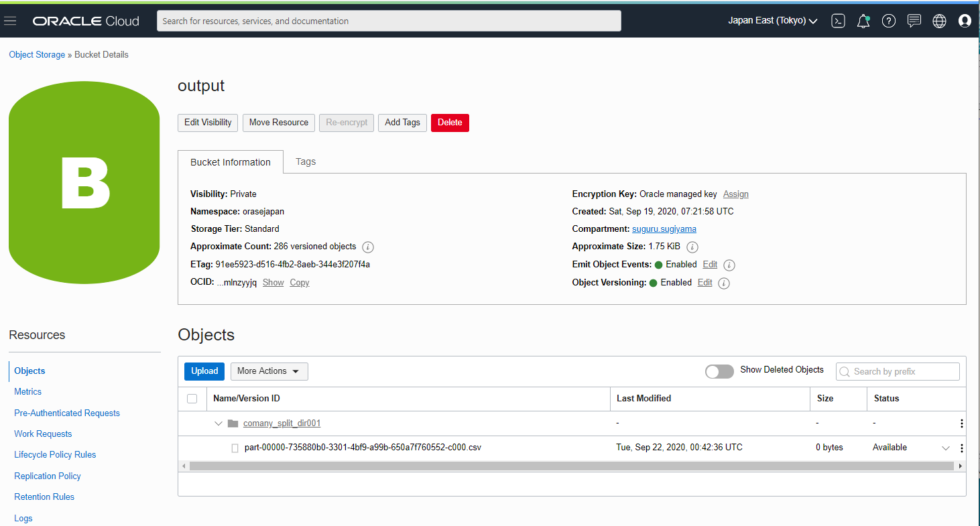Open the help question mark icon
The width and height of the screenshot is (980, 526).
[889, 21]
